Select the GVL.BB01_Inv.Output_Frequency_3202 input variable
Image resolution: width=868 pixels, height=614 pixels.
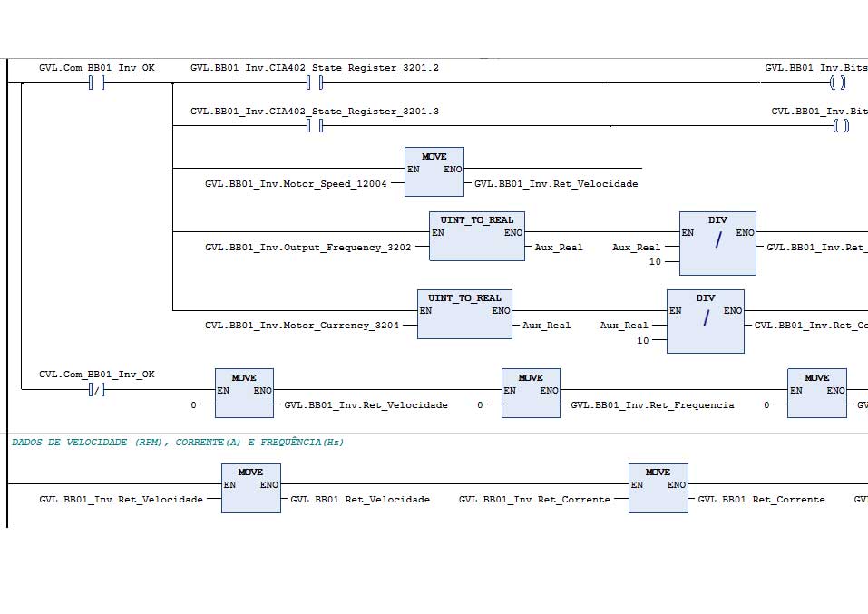pos(307,248)
